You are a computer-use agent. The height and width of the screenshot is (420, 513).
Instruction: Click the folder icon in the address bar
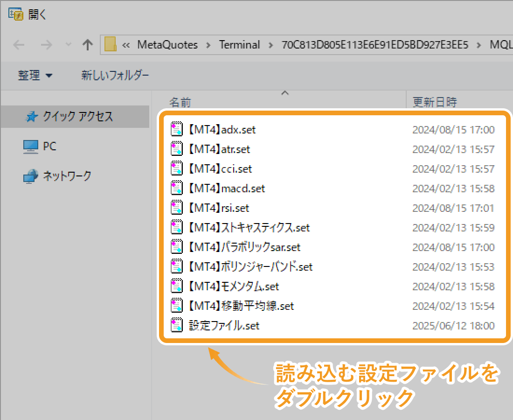(x=110, y=45)
